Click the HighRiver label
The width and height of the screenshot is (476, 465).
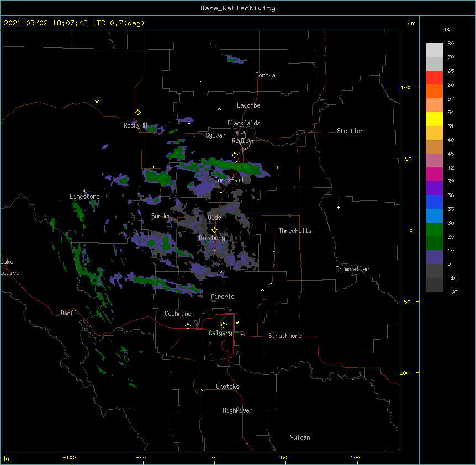coord(237,410)
